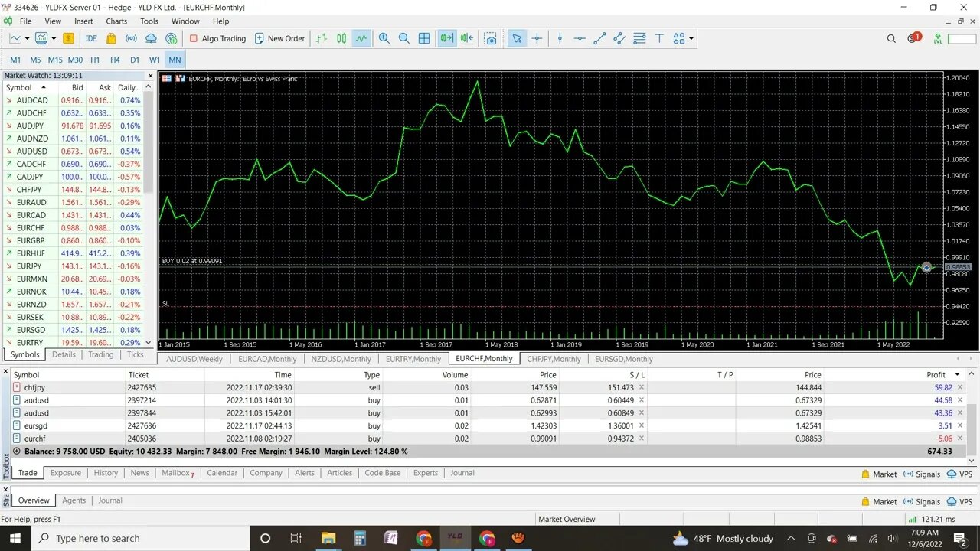
Task: Zoom in on the chart
Action: [384, 38]
